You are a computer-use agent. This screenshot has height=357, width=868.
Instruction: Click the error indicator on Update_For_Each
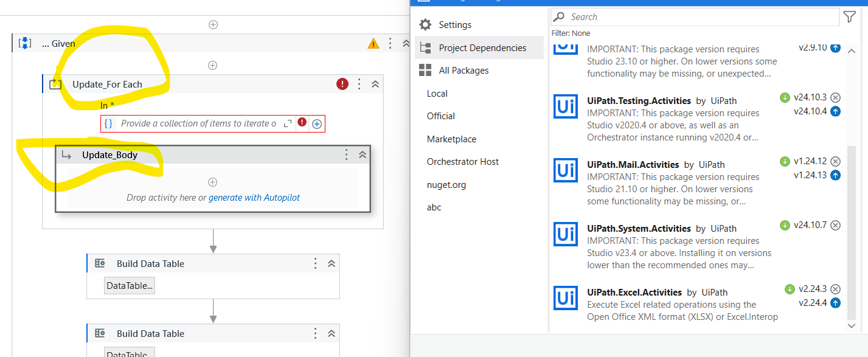(x=342, y=84)
